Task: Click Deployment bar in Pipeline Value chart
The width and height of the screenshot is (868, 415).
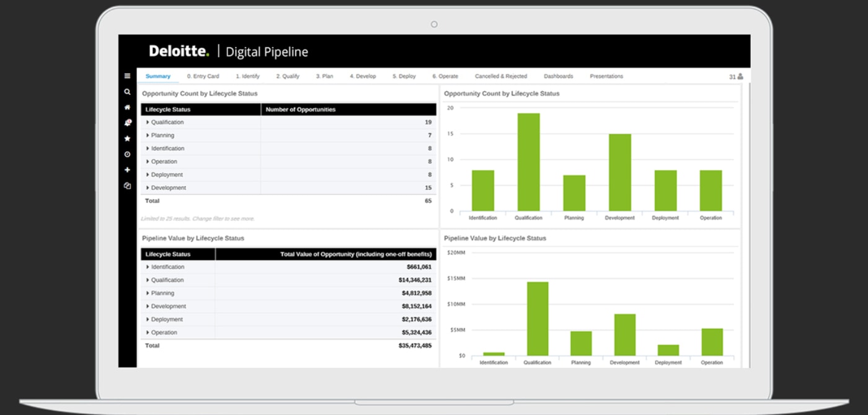Action: pyautogui.click(x=668, y=350)
